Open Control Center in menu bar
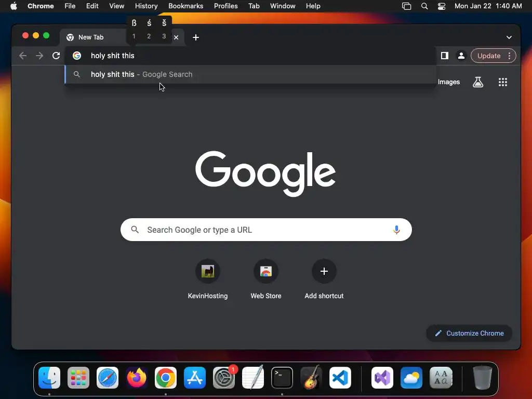The image size is (532, 399). 442,6
